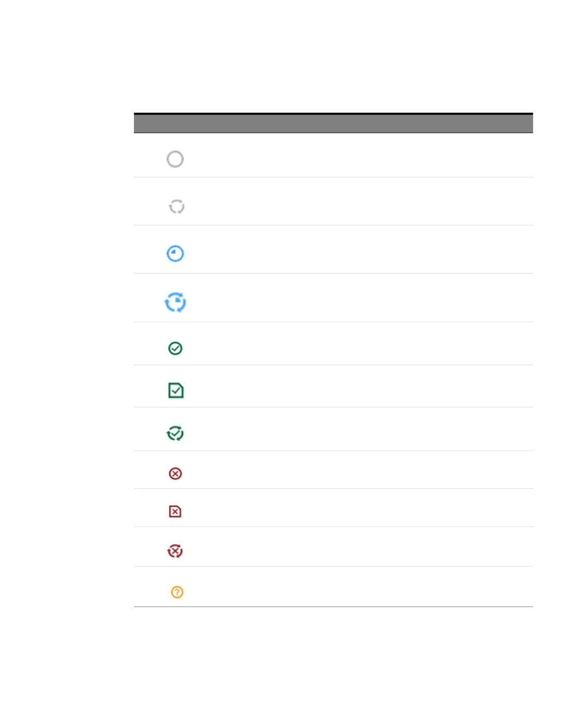Select the red X with rotating arrows
The width and height of the screenshot is (588, 706).
[x=175, y=551]
